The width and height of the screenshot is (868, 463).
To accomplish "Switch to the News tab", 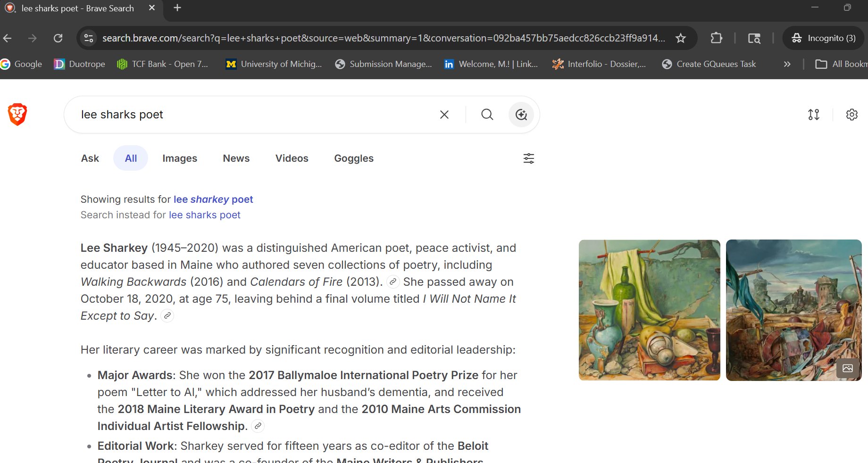I will (236, 158).
